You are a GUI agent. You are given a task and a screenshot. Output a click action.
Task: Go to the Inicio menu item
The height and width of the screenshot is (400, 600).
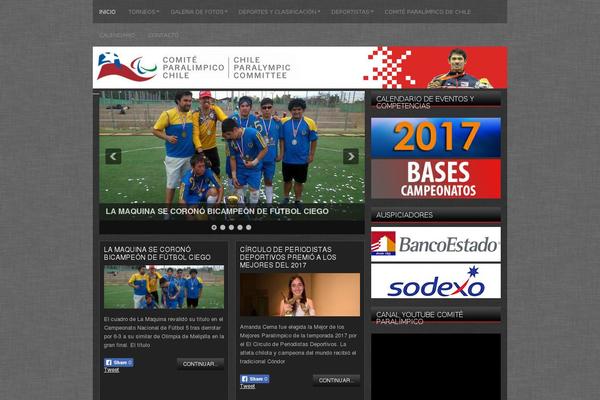pyautogui.click(x=107, y=12)
